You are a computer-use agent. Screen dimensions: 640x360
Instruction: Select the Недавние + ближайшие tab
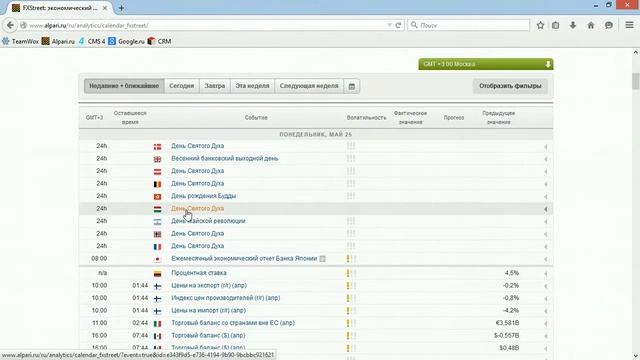pyautogui.click(x=124, y=86)
